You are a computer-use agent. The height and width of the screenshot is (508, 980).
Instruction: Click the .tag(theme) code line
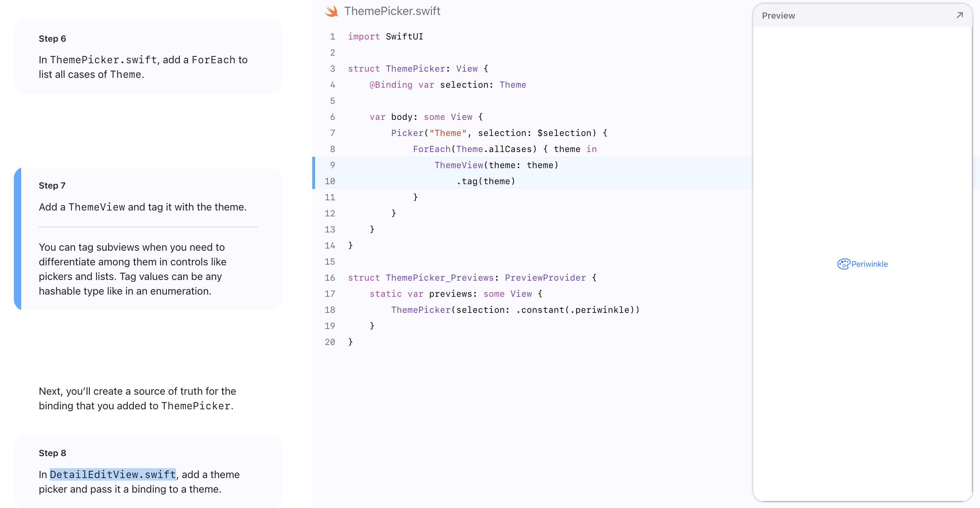[x=486, y=181]
